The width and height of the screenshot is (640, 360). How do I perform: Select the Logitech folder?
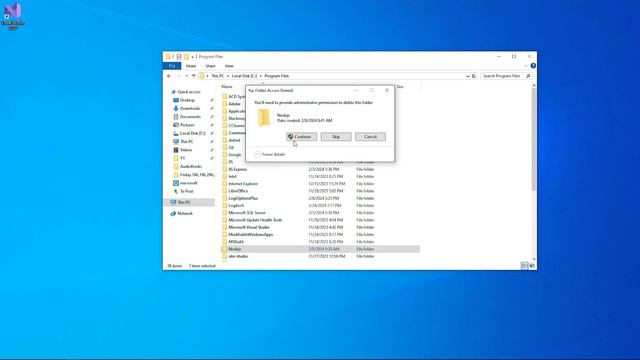[236, 205]
